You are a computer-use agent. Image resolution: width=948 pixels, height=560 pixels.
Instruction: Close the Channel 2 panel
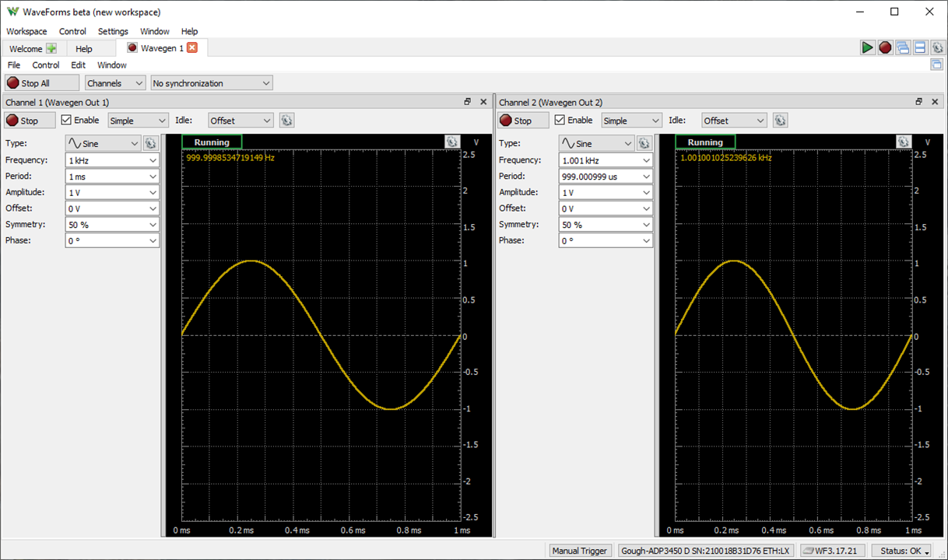point(935,102)
